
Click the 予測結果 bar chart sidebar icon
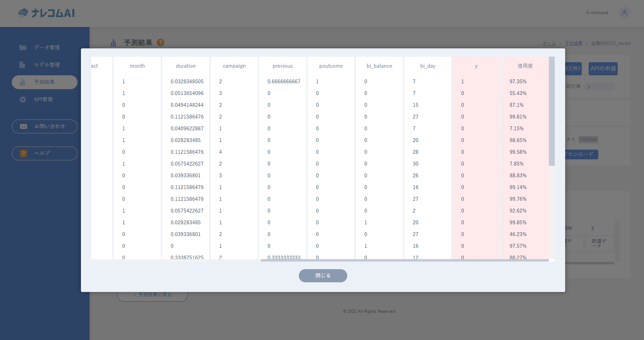click(22, 82)
